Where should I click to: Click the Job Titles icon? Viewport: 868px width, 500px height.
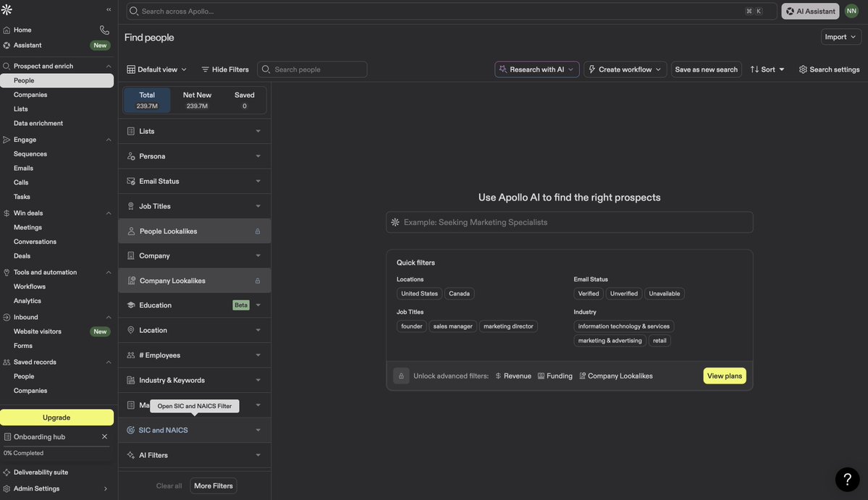click(130, 205)
